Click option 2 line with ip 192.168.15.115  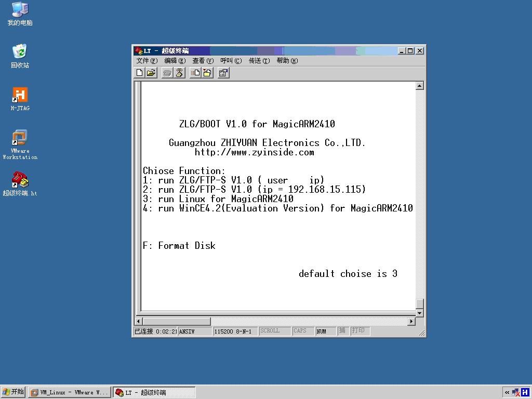pos(254,189)
